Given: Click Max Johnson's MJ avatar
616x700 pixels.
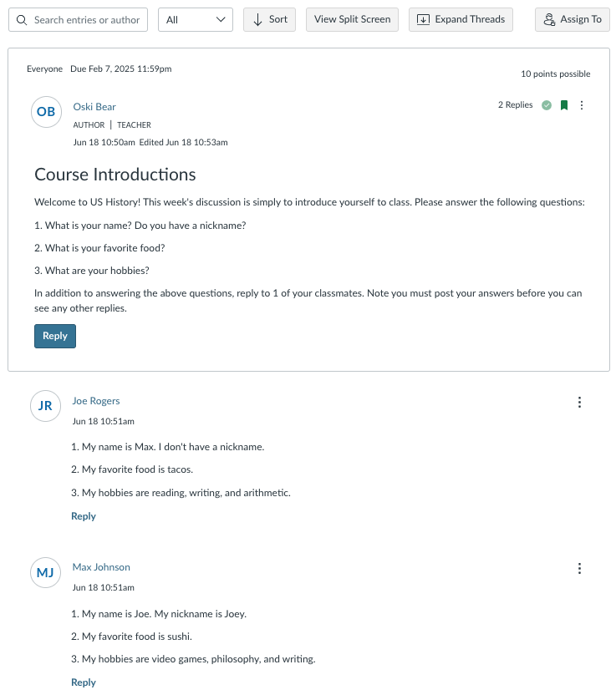Looking at the screenshot, I should (45, 572).
